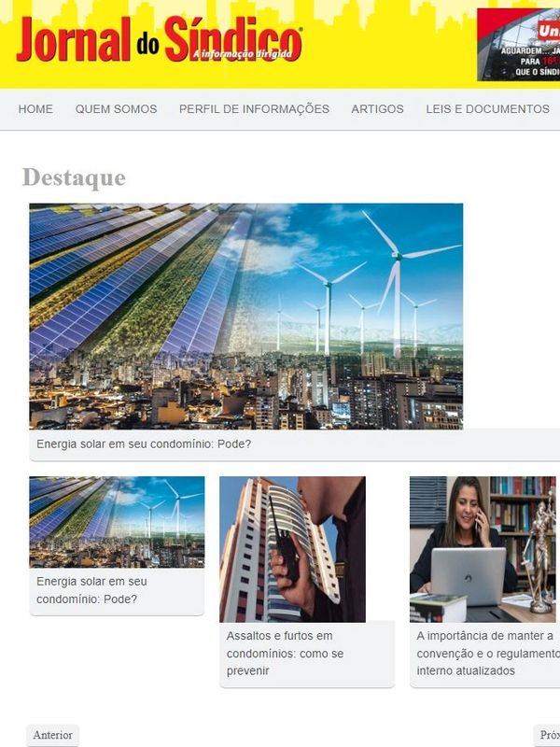
Task: Open LEIS E DOCUMENTOS menu item
Action: click(487, 109)
